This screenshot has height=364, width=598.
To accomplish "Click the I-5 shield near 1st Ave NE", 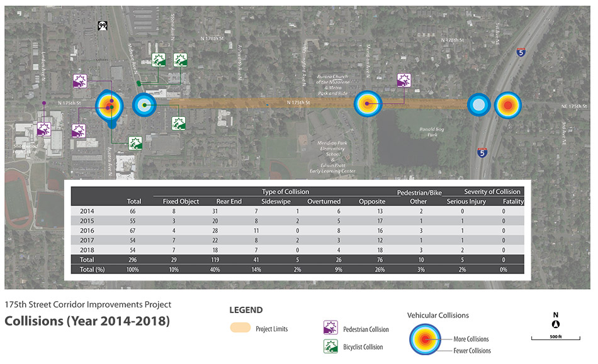I will tap(521, 52).
